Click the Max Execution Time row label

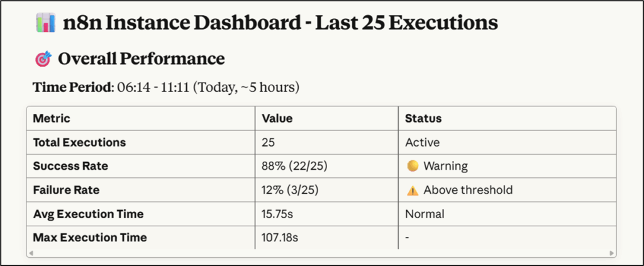click(90, 238)
